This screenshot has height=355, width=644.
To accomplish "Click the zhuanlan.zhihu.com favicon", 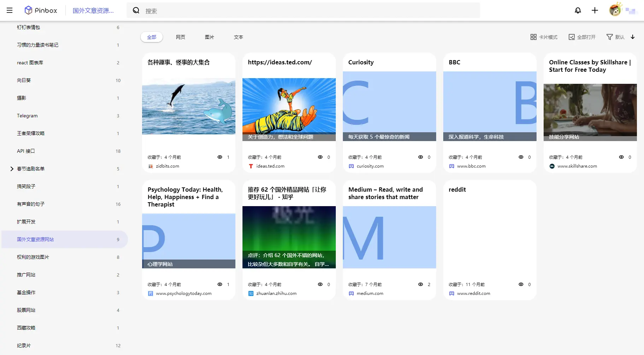I will click(251, 293).
